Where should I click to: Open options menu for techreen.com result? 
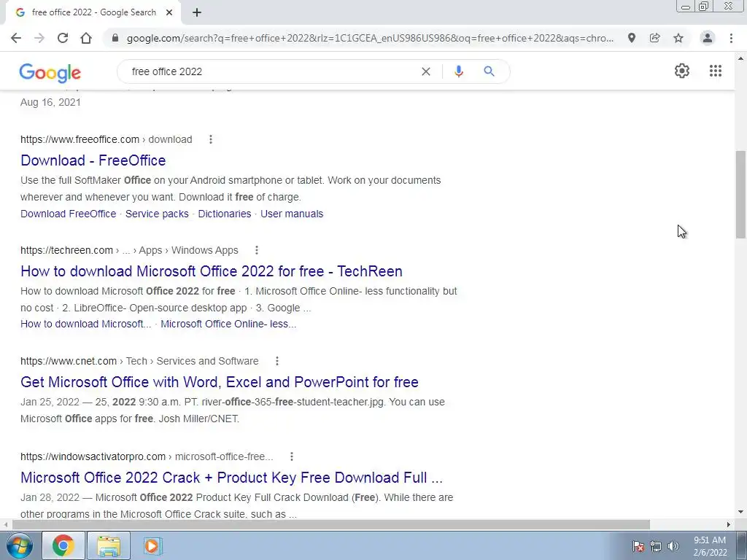(256, 250)
